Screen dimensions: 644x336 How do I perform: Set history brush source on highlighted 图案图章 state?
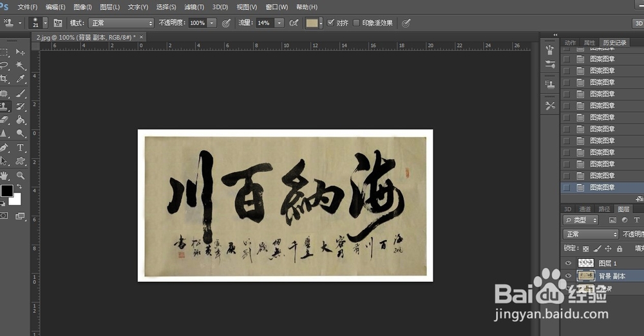coord(567,187)
